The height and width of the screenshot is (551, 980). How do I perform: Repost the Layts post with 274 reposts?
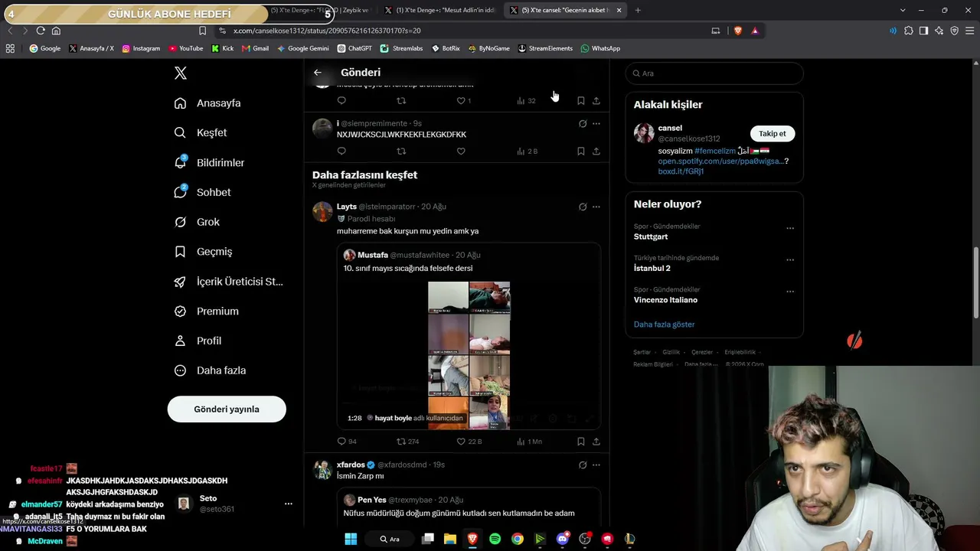[x=408, y=442]
